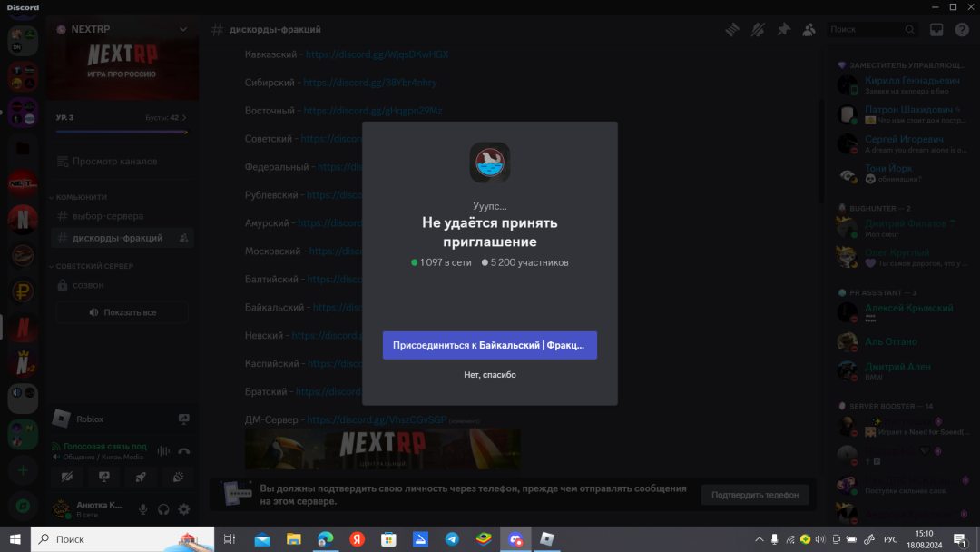Image resolution: width=980 pixels, height=552 pixels.
Task: Open Алексей Крымский member profile
Action: 902,312
